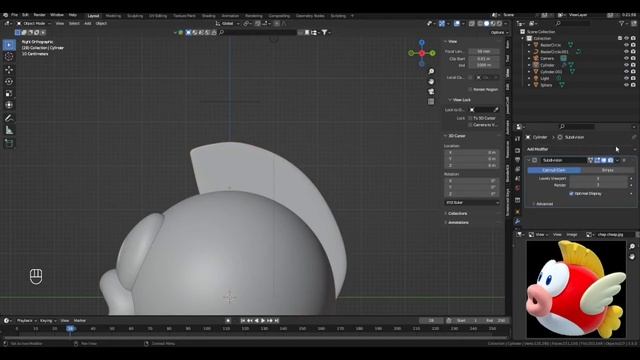The height and width of the screenshot is (360, 640).
Task: Click the Blender logo in top menu bar
Action: tap(5, 15)
